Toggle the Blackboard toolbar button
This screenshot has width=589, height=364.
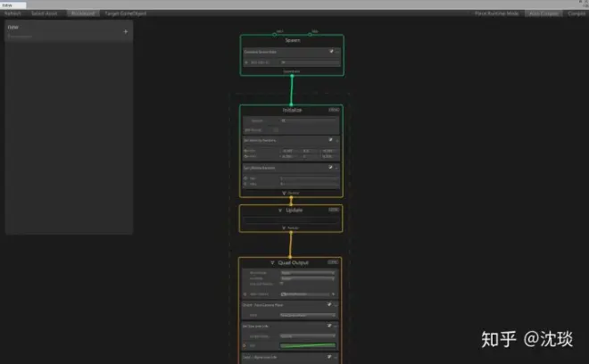[83, 13]
